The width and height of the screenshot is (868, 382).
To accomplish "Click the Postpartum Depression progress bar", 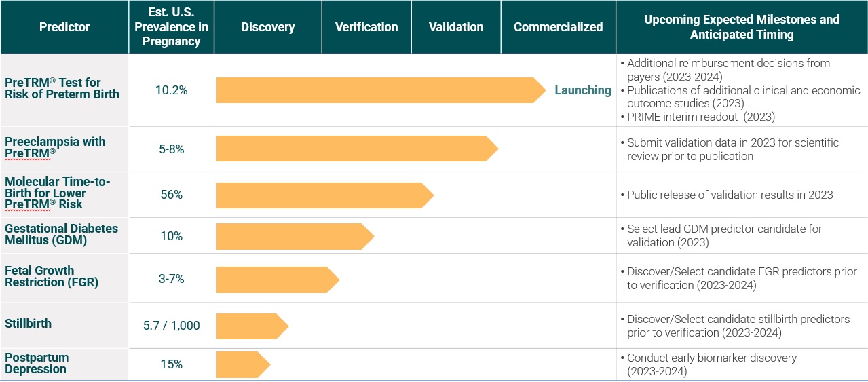I will [240, 365].
